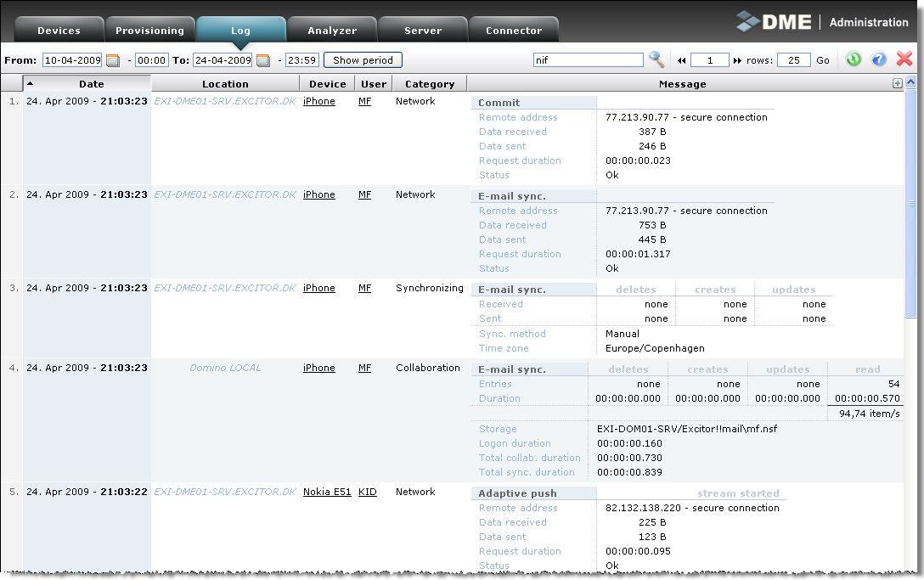Screen dimensions: 924x580
Task: Expand all messages with the plus icon
Action: tap(897, 83)
